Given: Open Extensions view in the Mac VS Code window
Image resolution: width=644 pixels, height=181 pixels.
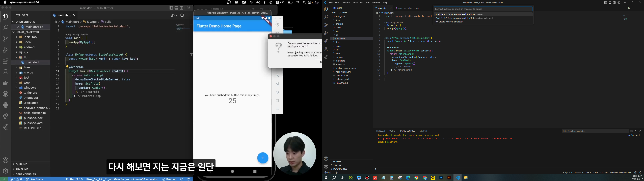Looking at the screenshot, I should coord(6,61).
